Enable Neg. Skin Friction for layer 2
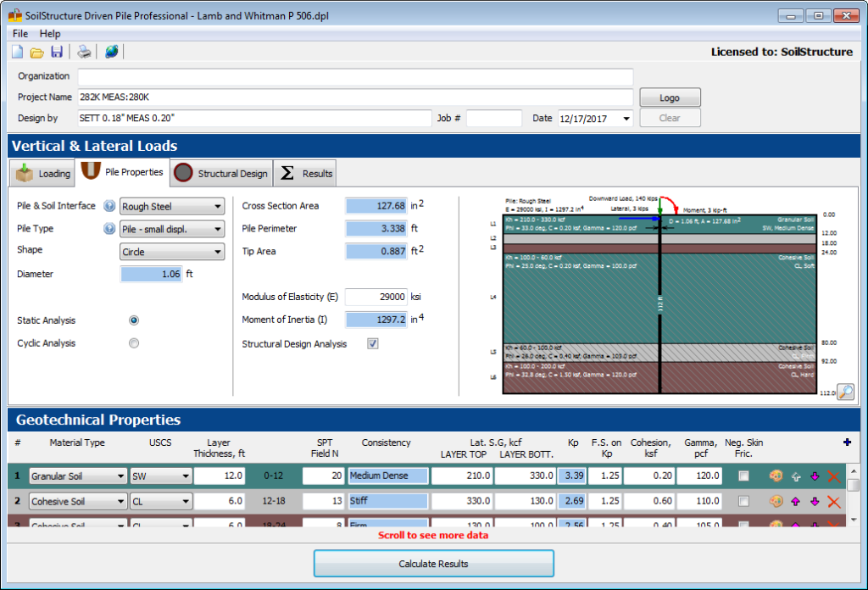Screen dimensions: 868x590 (743, 502)
